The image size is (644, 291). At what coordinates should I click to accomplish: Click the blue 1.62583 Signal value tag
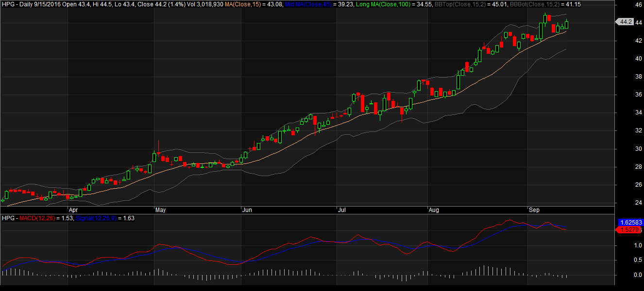pos(630,222)
